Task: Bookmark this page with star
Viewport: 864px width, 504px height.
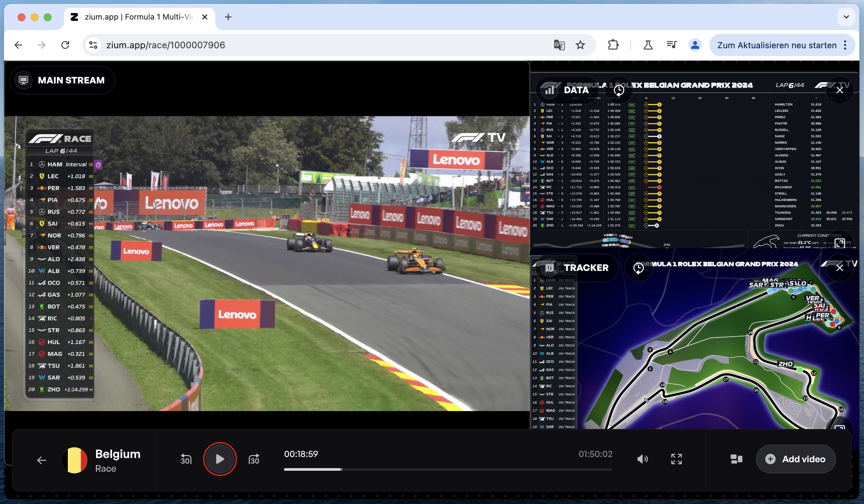Action: coord(580,45)
